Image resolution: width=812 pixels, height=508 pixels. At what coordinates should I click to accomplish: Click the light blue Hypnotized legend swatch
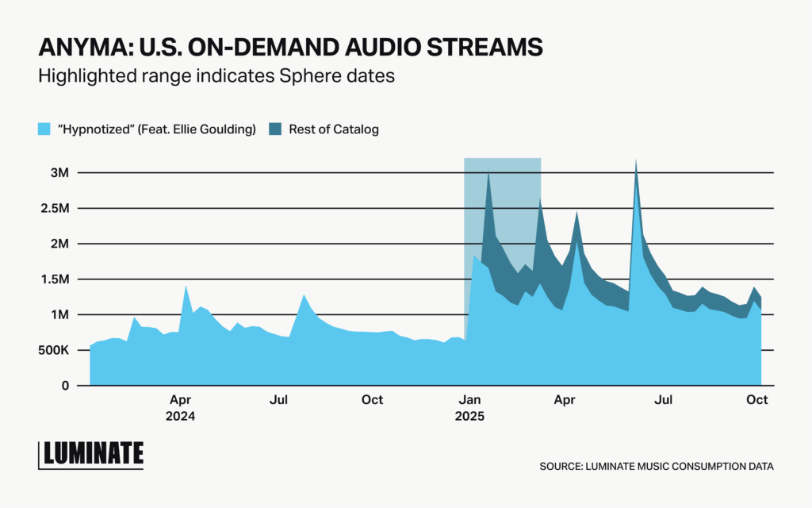pos(44,129)
